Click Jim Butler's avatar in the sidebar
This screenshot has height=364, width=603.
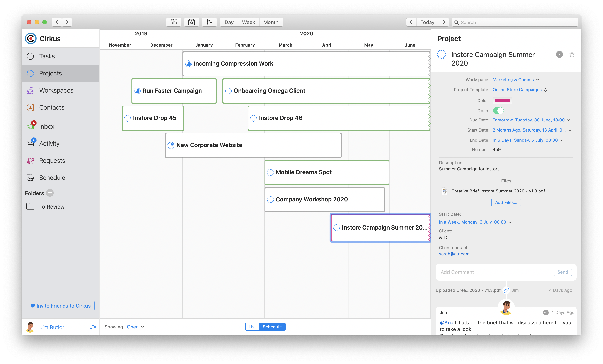(30, 327)
